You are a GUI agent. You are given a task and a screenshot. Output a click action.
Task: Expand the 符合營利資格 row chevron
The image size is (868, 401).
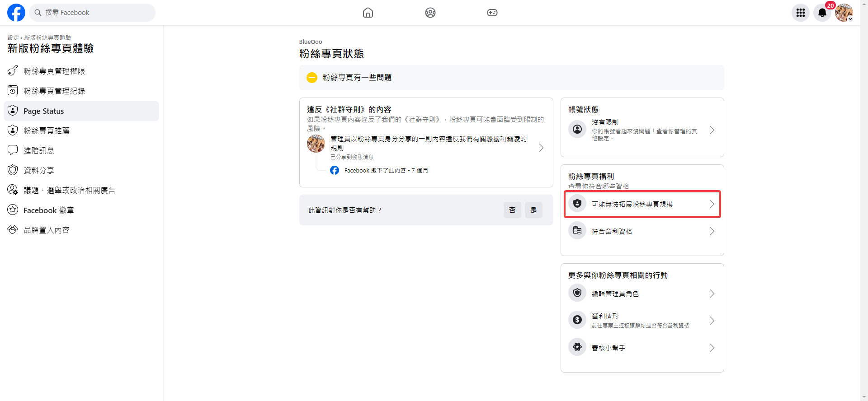pos(712,231)
